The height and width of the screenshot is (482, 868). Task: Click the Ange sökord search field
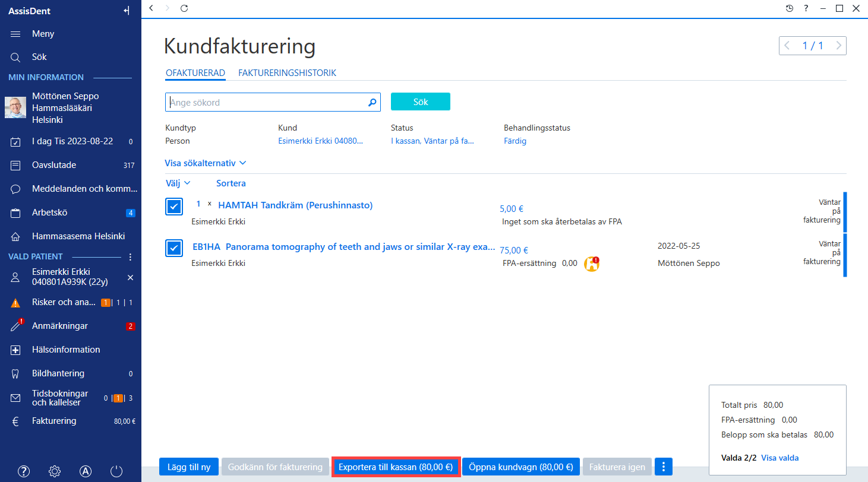coord(267,102)
